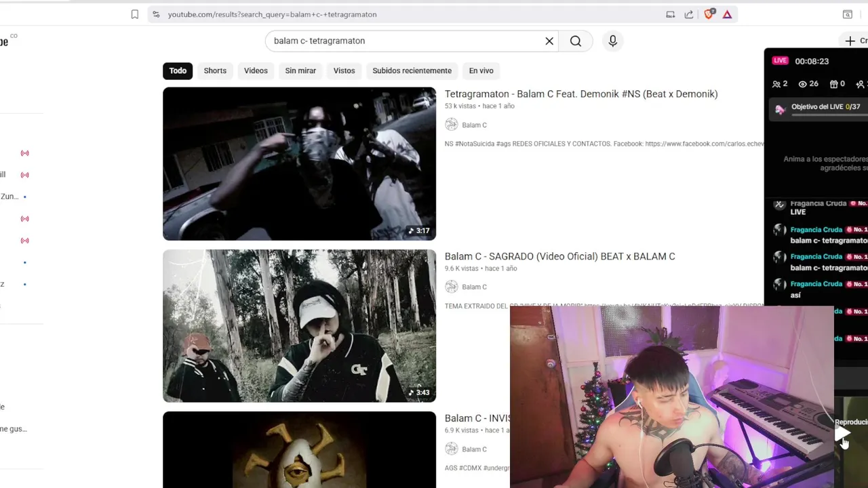
Task: Click Fragancia Cruda's "así" chat message
Action: (795, 295)
